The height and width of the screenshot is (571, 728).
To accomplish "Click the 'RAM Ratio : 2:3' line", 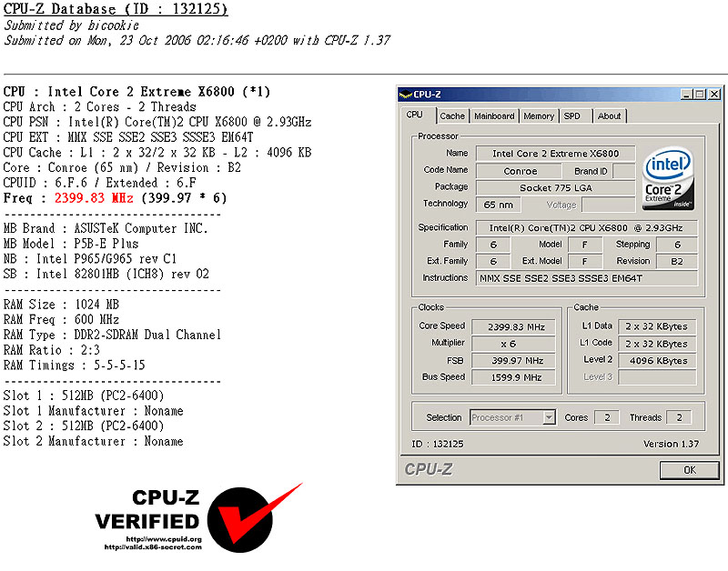I will pyautogui.click(x=52, y=350).
